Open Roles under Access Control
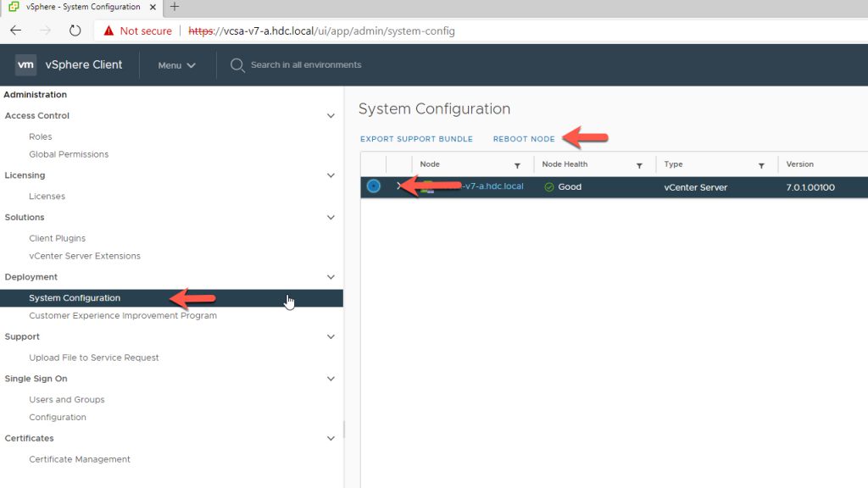 (x=41, y=136)
